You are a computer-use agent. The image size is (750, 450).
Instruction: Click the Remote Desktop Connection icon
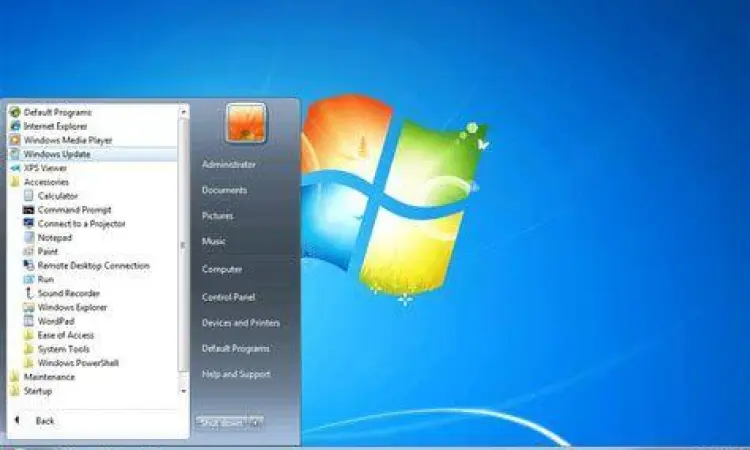pos(29,265)
